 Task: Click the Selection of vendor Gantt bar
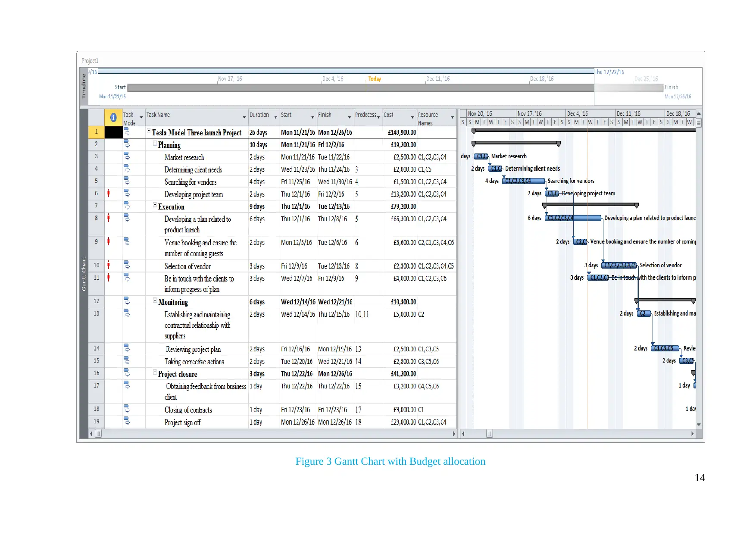click(x=619, y=265)
